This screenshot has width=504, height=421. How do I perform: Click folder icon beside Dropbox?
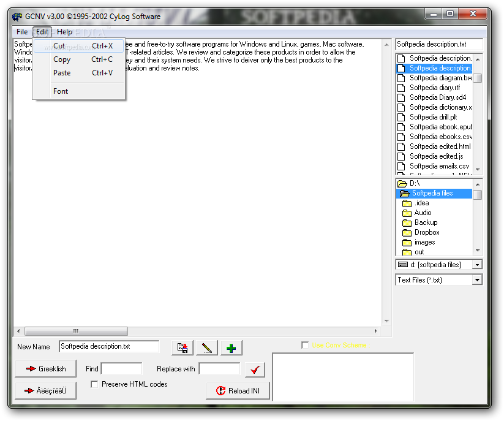[407, 232]
